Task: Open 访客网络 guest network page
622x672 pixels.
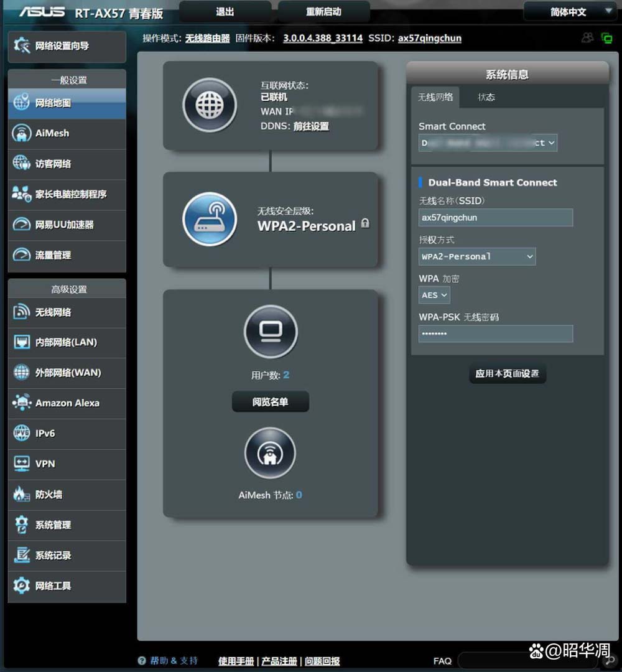Action: tap(67, 164)
